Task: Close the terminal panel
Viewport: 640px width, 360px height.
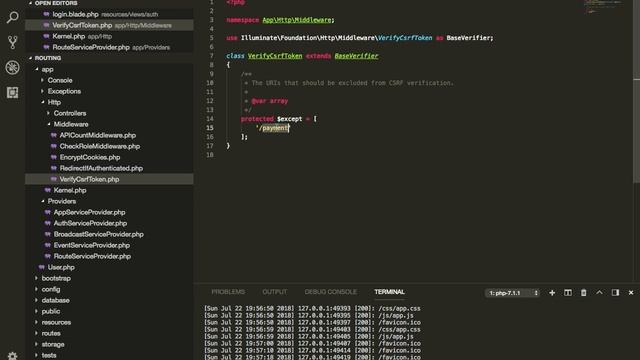Action: point(631,293)
